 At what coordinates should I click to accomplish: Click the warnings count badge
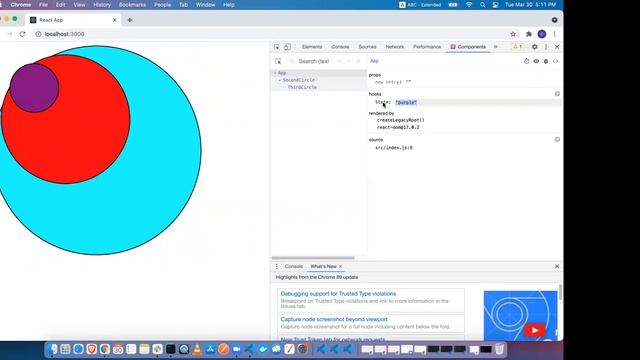pos(518,47)
